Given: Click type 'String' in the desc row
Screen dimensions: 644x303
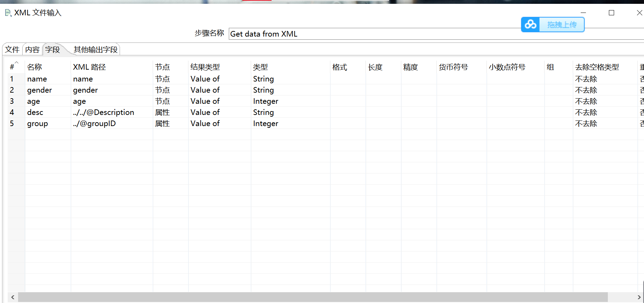Looking at the screenshot, I should (x=264, y=112).
